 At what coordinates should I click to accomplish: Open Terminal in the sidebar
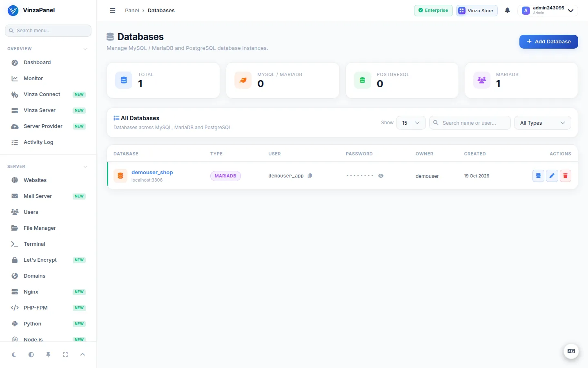tap(48, 244)
